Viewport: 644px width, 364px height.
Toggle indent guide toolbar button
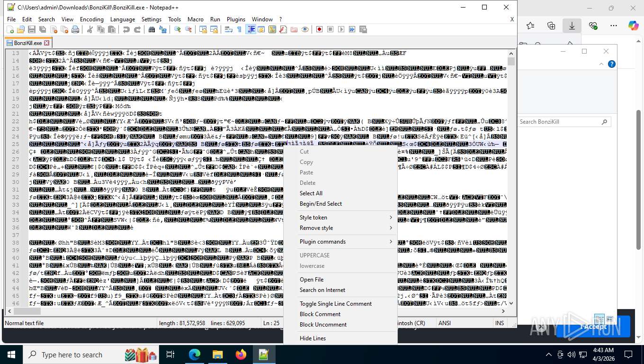pyautogui.click(x=250, y=29)
